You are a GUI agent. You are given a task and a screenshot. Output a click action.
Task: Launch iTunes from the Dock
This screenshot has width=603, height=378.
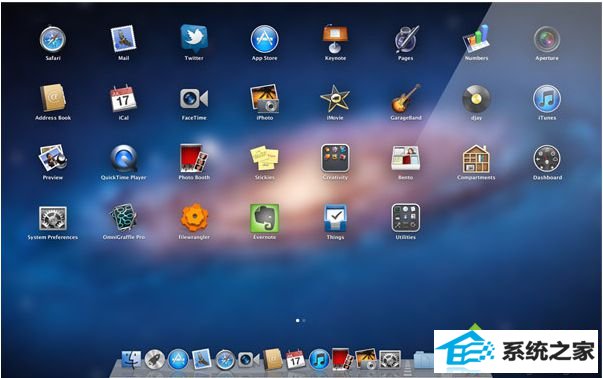319,360
